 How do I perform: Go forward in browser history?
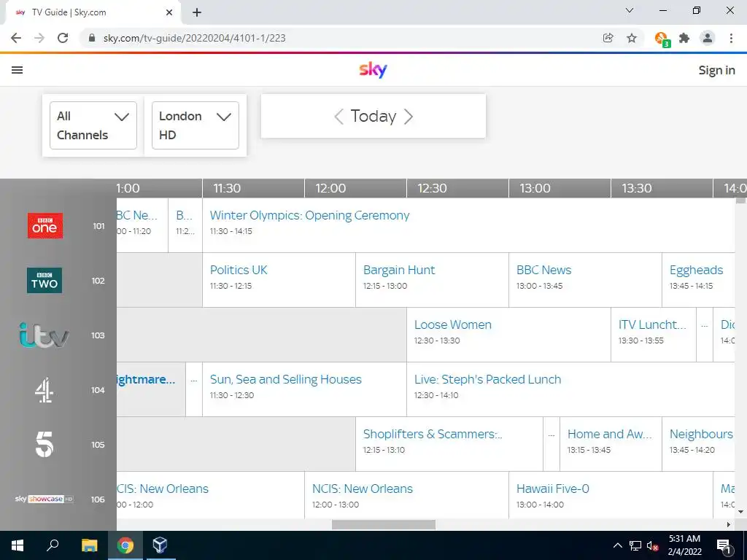(x=39, y=38)
